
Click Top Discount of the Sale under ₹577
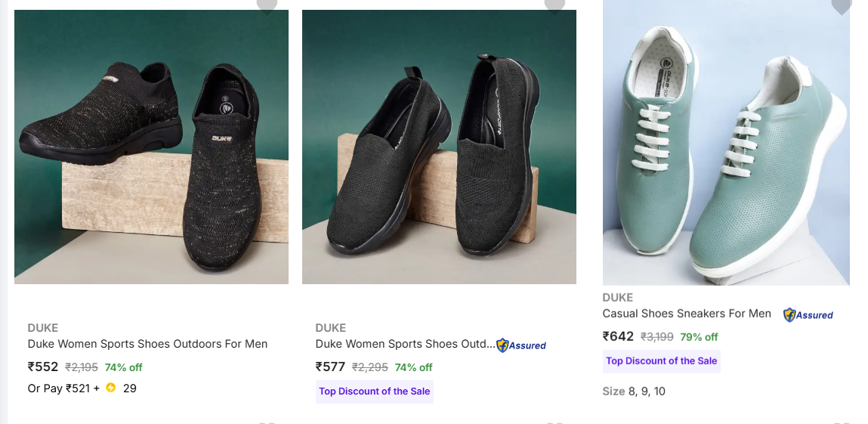(x=375, y=392)
